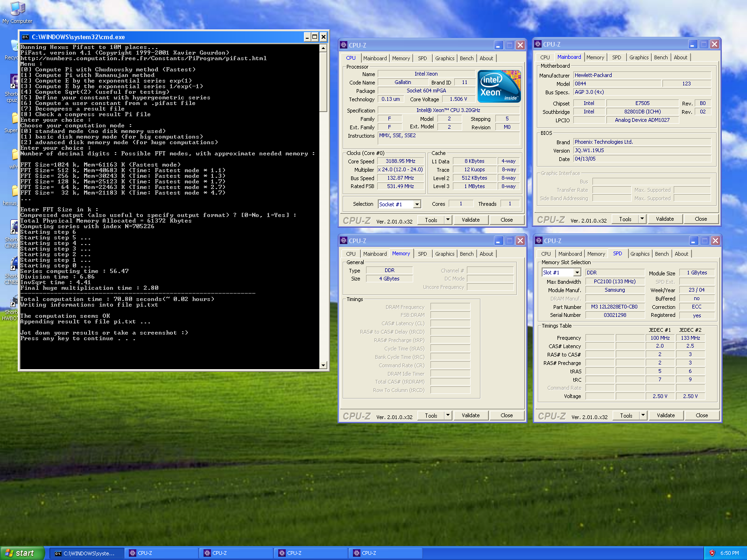Click Close button in the CPU tab window
The image size is (747, 560).
click(x=507, y=220)
